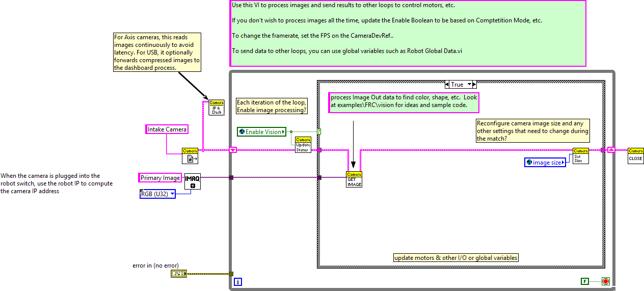Viewport: 644px width, 291px height.
Task: Click the Camera open reference VI icon
Action: pos(190,155)
